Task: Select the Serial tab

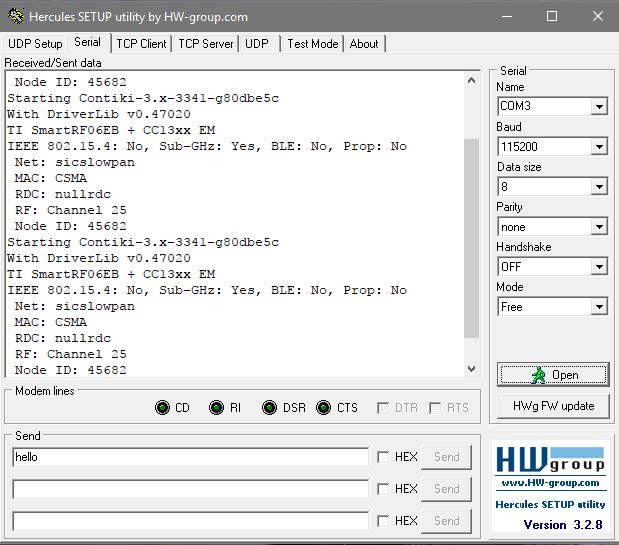Action: pyautogui.click(x=88, y=42)
